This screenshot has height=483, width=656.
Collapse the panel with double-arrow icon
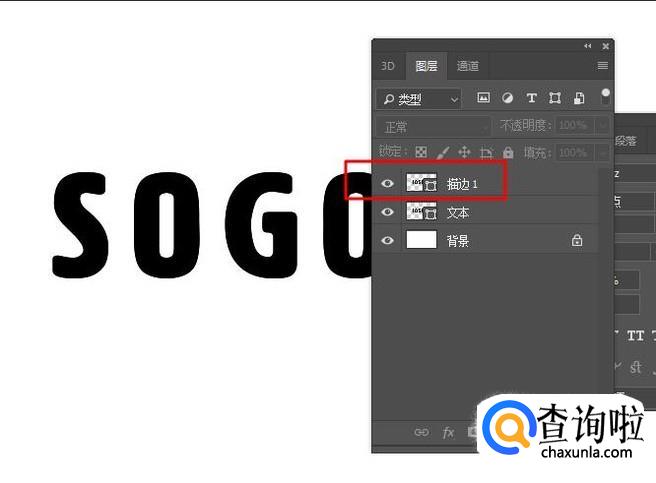588,46
